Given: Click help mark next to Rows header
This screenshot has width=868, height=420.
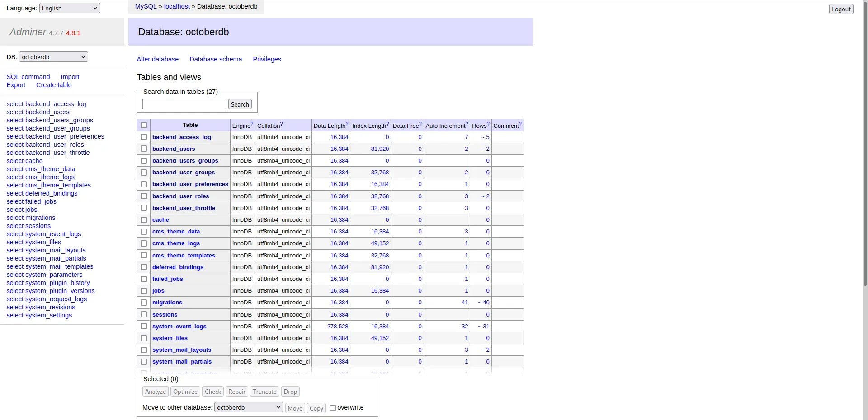Looking at the screenshot, I should [488, 124].
